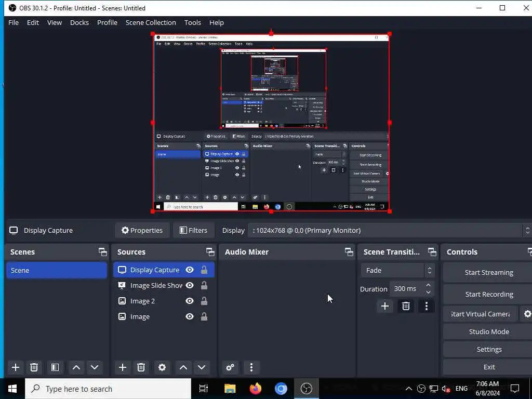Click Start Virtual Camera button

point(481,314)
